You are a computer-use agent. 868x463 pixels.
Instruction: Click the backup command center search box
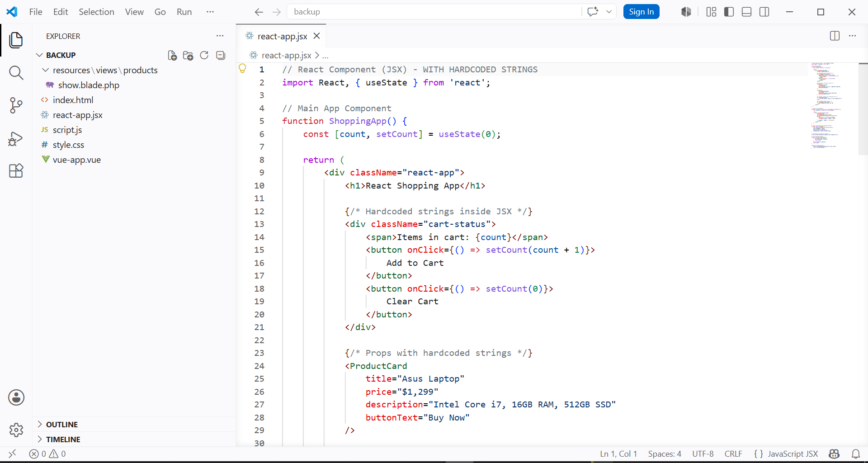434,12
